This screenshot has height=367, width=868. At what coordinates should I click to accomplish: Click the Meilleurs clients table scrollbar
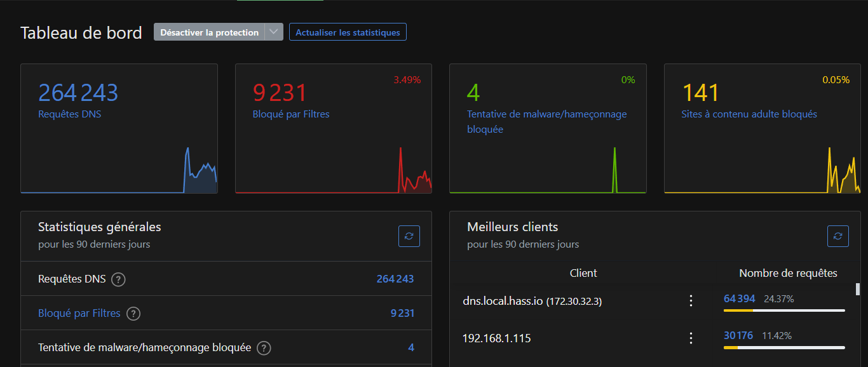pos(857,290)
